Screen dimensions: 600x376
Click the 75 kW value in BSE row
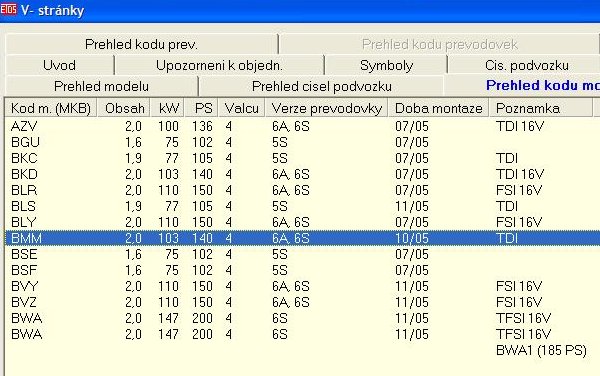point(172,254)
